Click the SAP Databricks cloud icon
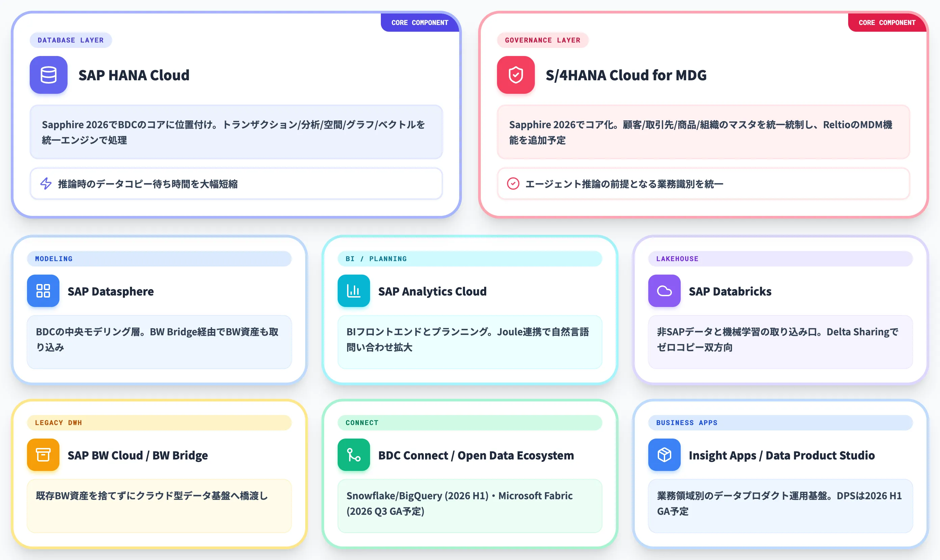This screenshot has width=940, height=560. 664,290
